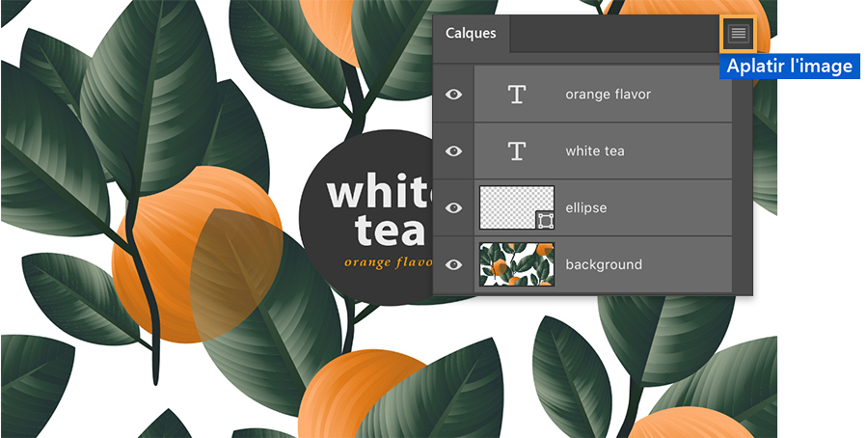The height and width of the screenshot is (438, 868).
Task: Select the 'white tea' layer name
Action: pyautogui.click(x=594, y=151)
